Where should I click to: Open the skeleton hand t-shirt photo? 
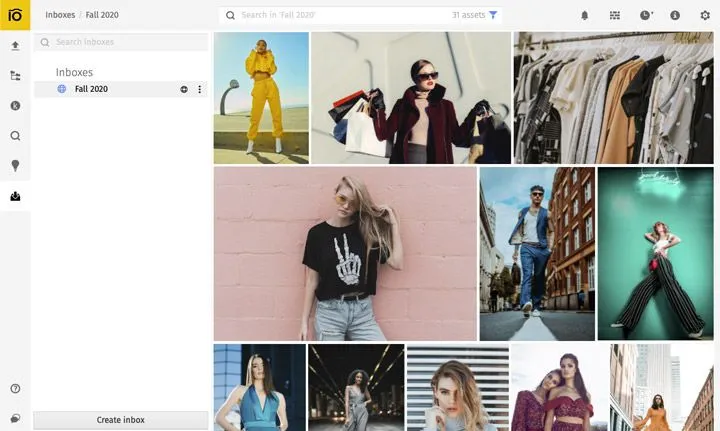click(x=345, y=254)
